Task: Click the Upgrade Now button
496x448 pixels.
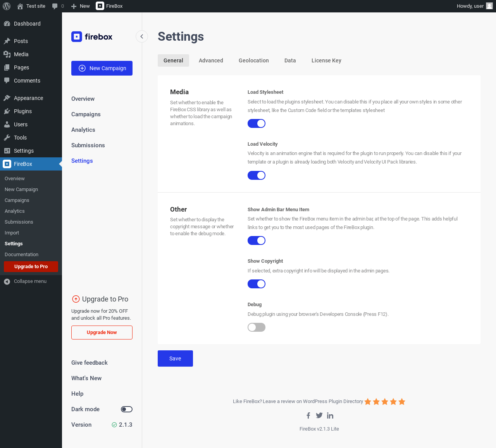Action: tap(102, 333)
